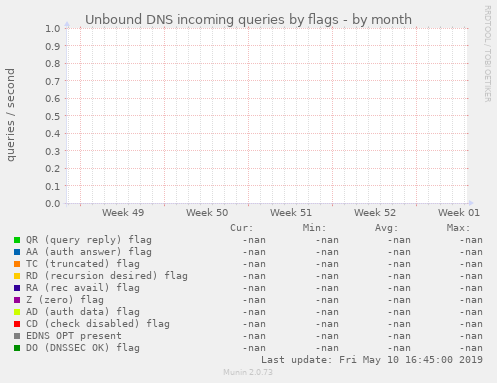The image size is (497, 383).
Task: Click 'CD (check disabled) flag' label
Action: 98,324
